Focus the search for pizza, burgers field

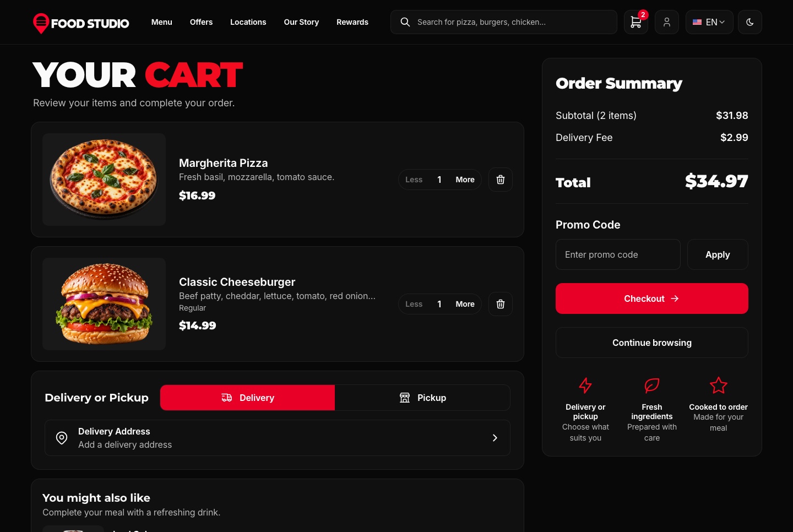point(504,22)
